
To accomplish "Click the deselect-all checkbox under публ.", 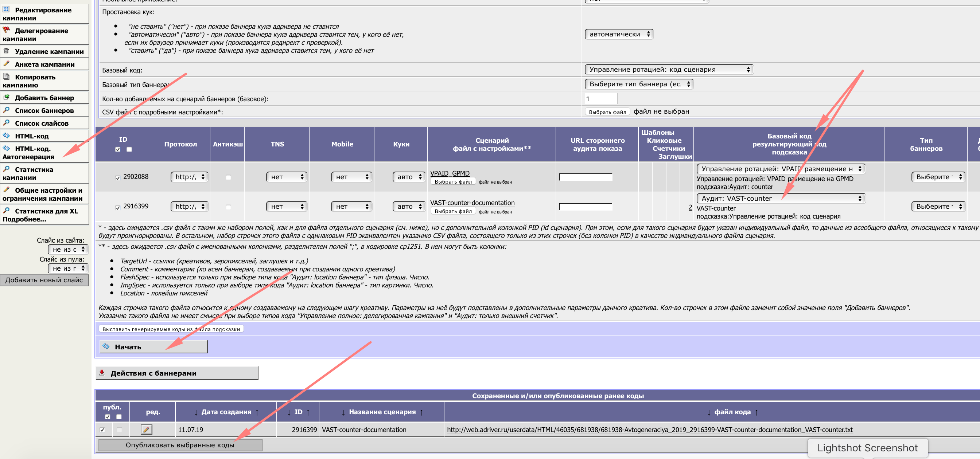I will click(119, 416).
